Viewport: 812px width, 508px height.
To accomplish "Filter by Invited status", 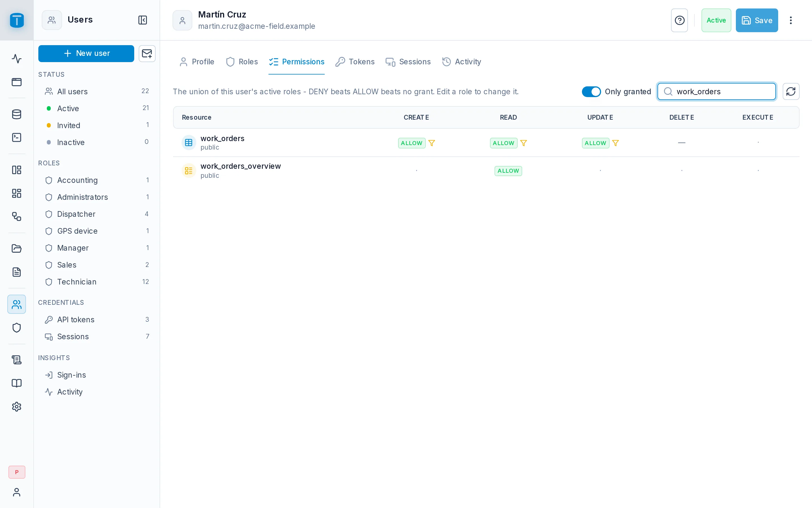I will click(x=97, y=125).
